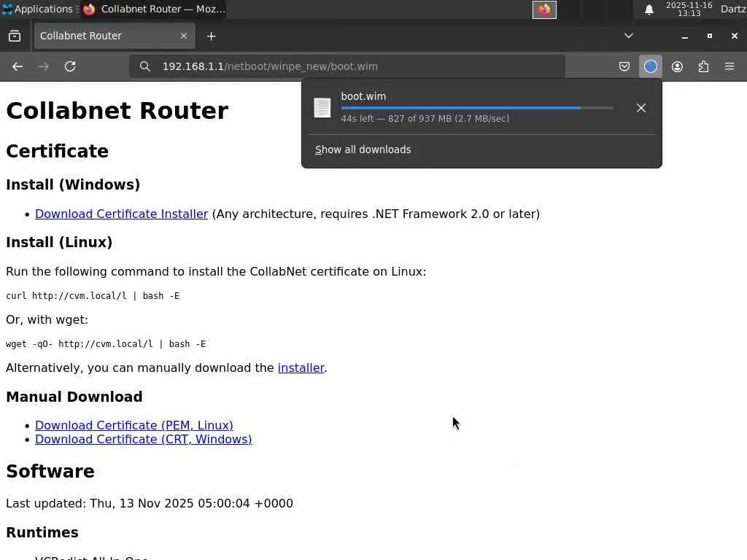Reload the current page

70,66
